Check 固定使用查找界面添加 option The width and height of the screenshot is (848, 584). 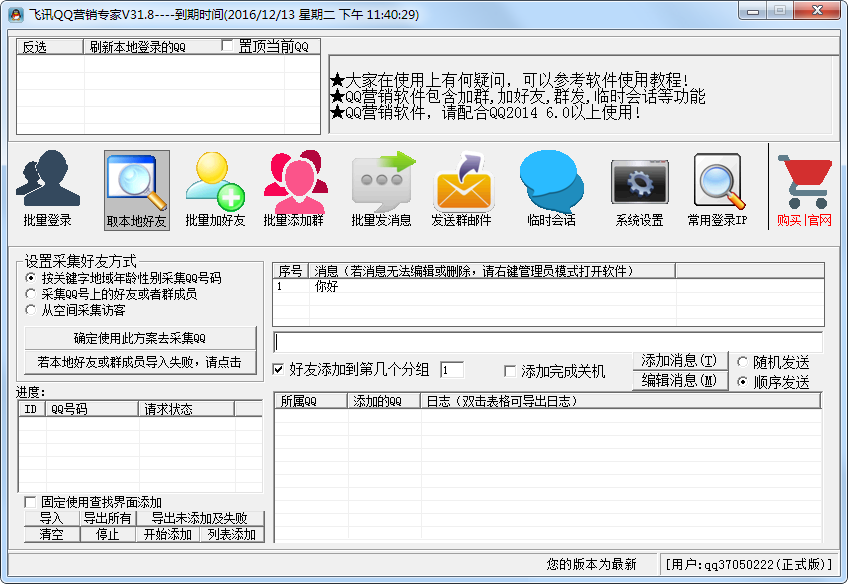30,502
